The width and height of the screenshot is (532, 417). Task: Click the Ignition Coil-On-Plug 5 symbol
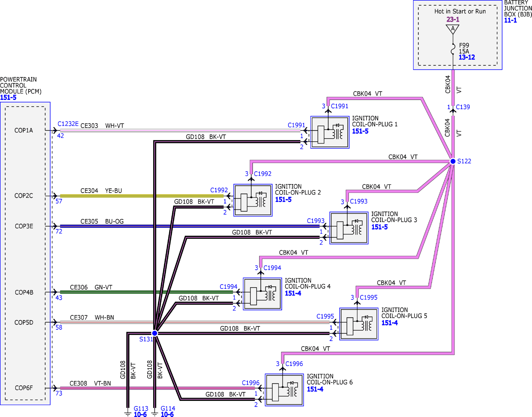coord(359,324)
